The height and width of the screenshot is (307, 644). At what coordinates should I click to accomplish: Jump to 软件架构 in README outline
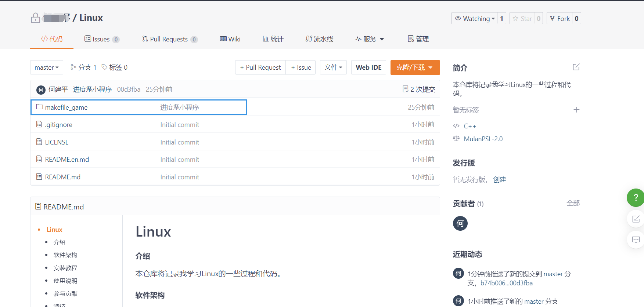(65, 255)
